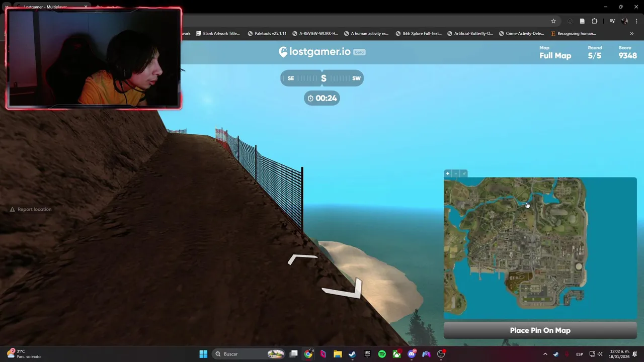Click the 00:24 countdown timer
The width and height of the screenshot is (644, 362).
tap(322, 98)
